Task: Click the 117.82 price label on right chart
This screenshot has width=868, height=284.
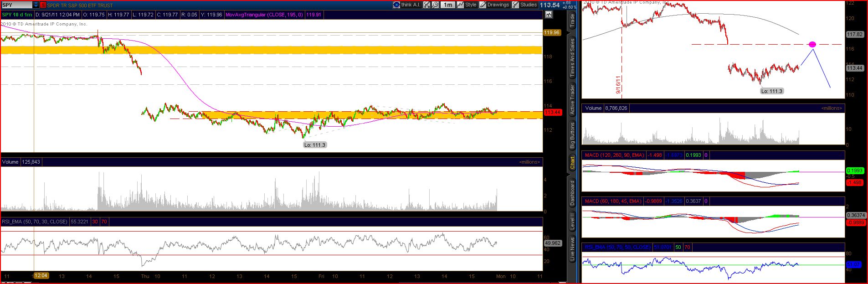Action: click(x=854, y=35)
